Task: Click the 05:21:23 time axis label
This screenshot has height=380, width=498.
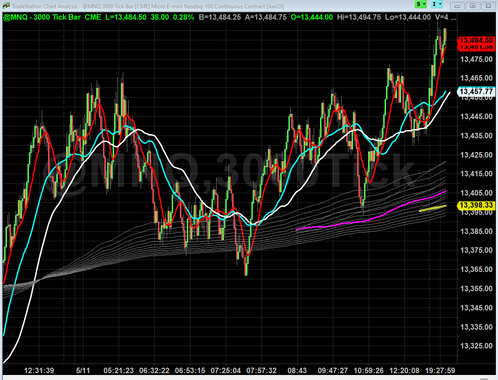Action: coord(118,370)
